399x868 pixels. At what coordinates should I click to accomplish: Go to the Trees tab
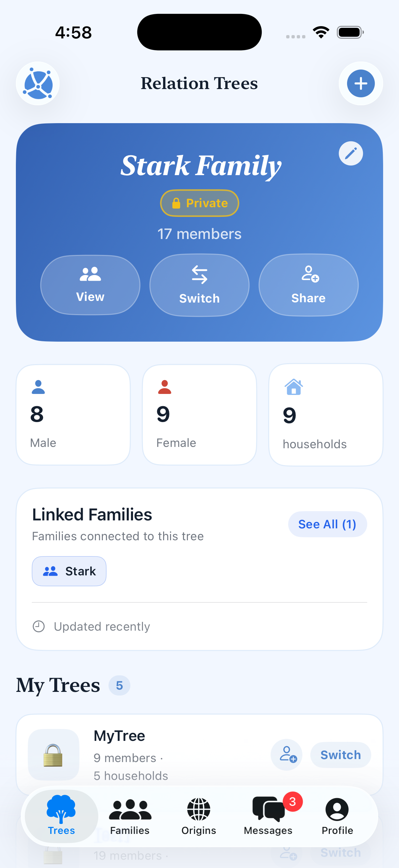point(61,815)
